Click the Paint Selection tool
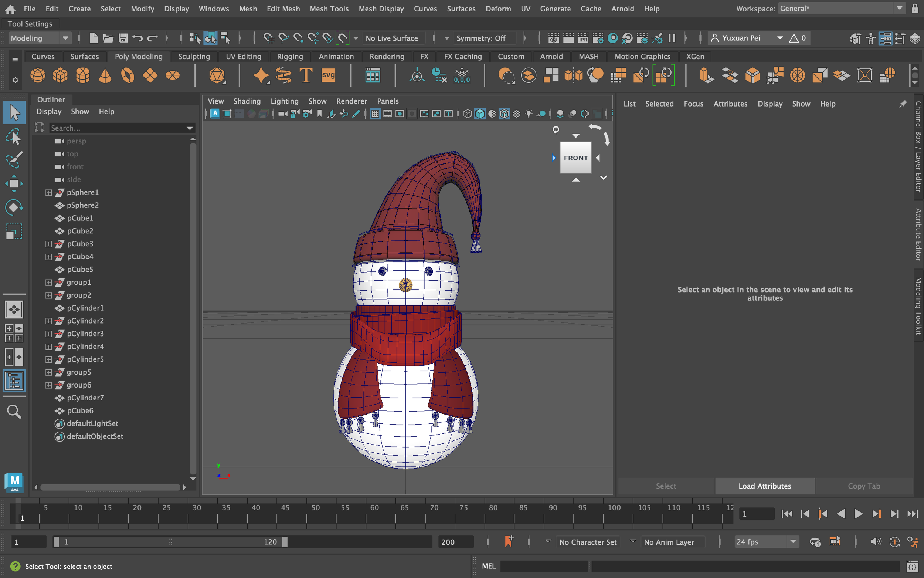924x578 pixels. (14, 160)
